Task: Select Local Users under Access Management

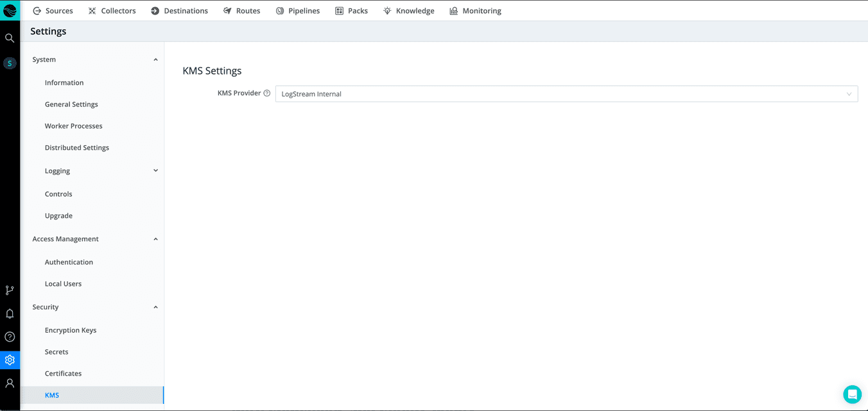Action: tap(63, 284)
